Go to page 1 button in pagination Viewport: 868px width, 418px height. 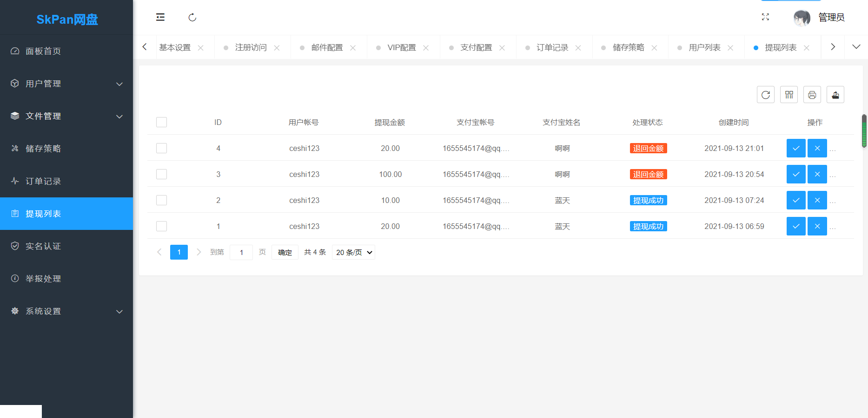179,252
